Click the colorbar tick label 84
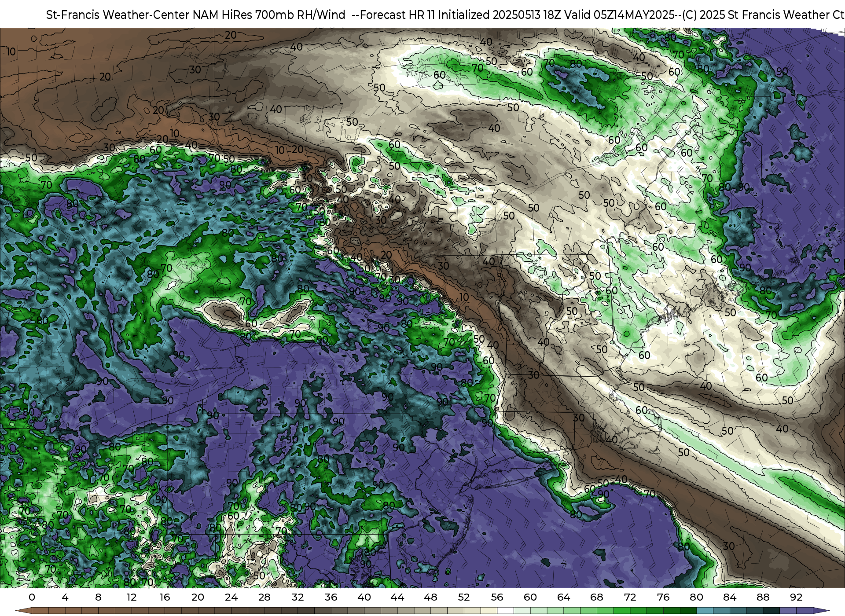The width and height of the screenshot is (845, 616). click(x=730, y=597)
